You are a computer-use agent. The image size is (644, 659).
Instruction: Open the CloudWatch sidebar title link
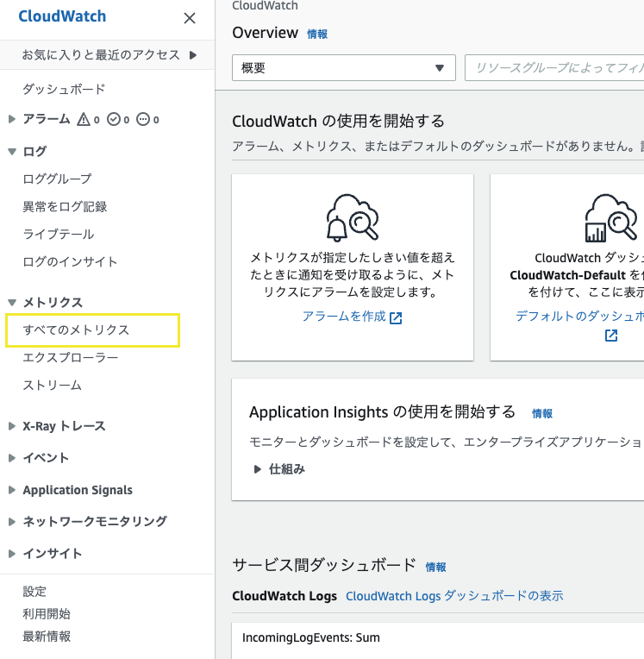tap(62, 16)
